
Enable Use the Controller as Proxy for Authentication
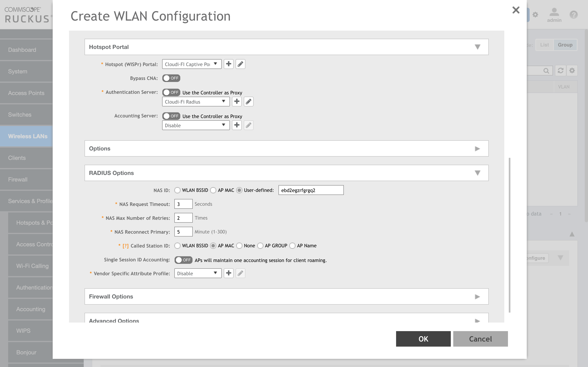point(171,92)
